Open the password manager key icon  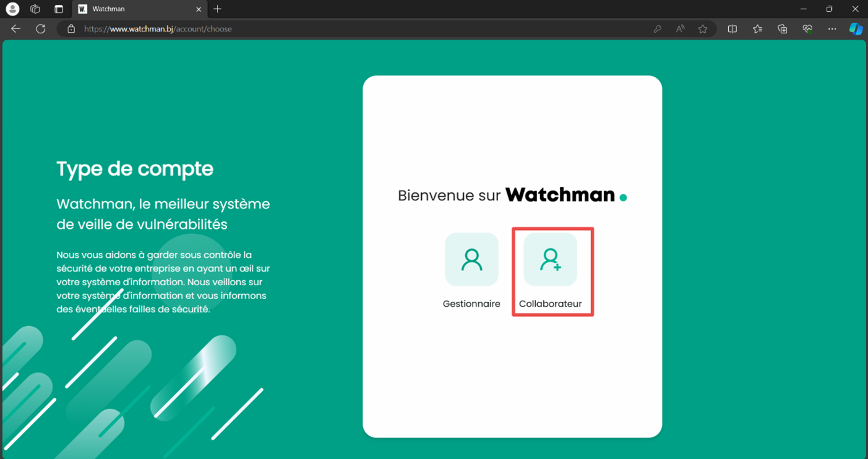pyautogui.click(x=657, y=29)
